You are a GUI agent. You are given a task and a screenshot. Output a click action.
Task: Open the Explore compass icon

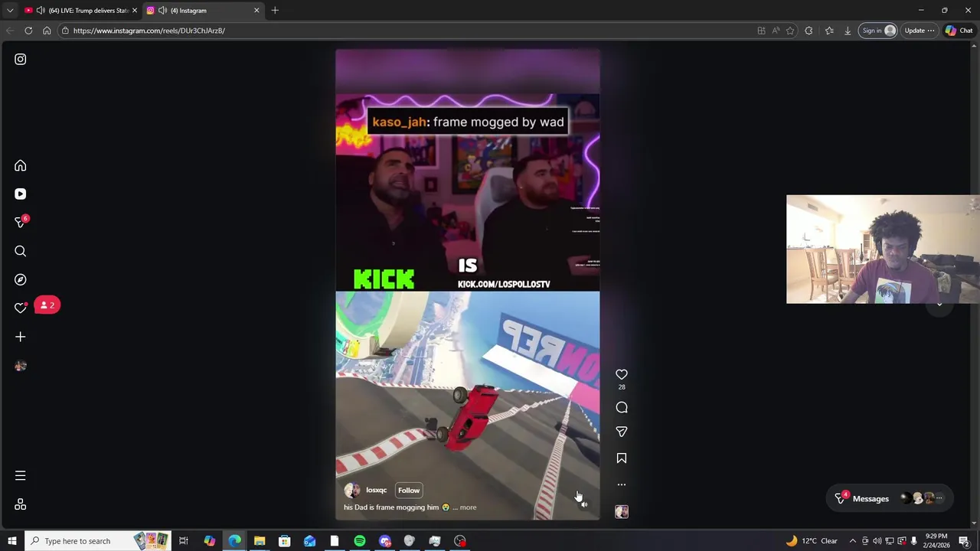[x=21, y=279]
